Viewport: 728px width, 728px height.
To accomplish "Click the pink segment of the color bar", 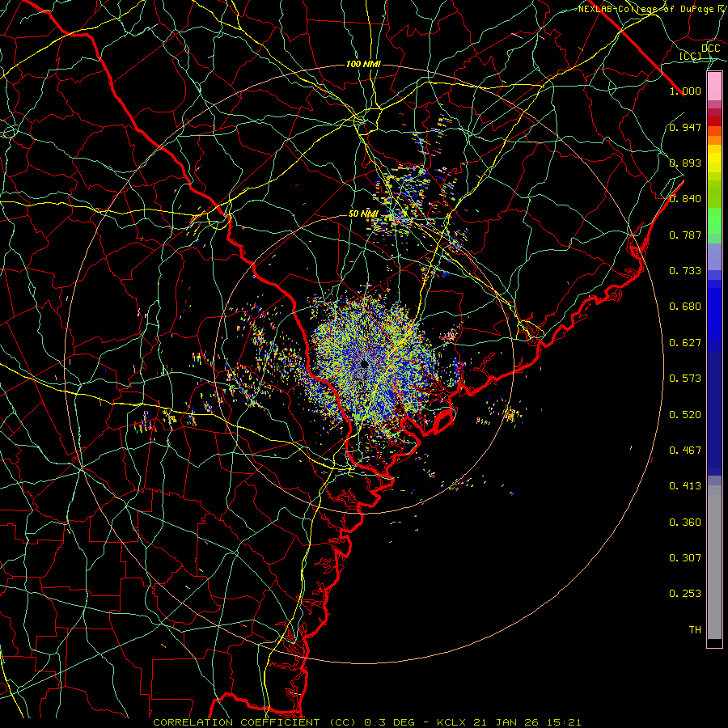I will point(714,87).
